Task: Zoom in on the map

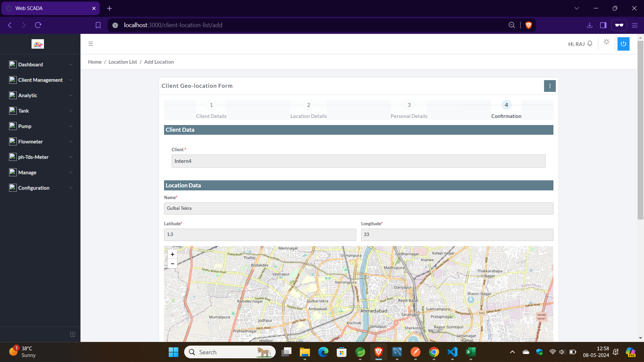Action: [172, 254]
